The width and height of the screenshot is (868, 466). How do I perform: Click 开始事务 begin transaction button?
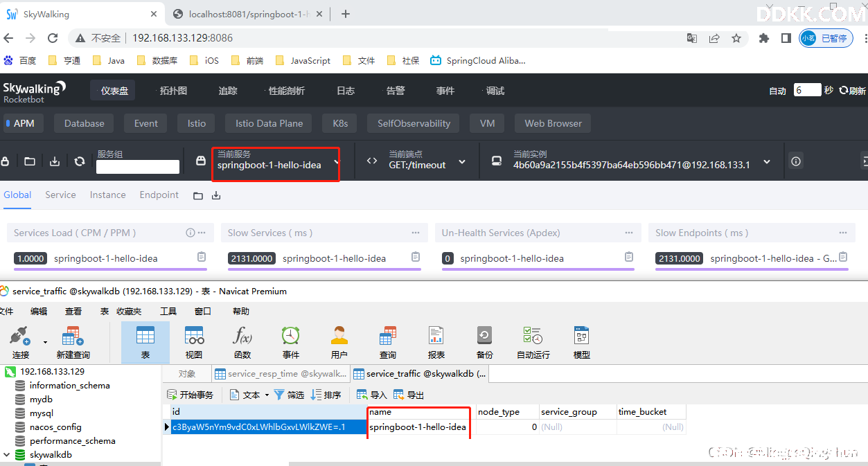coord(191,395)
